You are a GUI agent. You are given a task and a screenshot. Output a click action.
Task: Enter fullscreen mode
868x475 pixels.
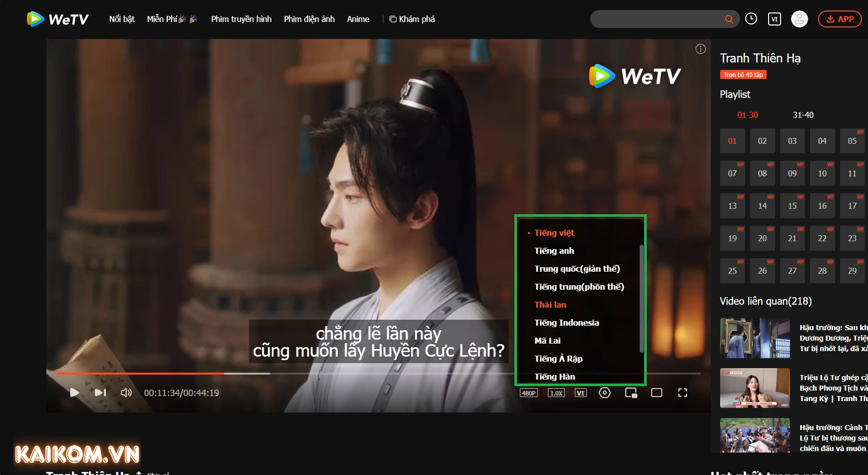coord(683,393)
